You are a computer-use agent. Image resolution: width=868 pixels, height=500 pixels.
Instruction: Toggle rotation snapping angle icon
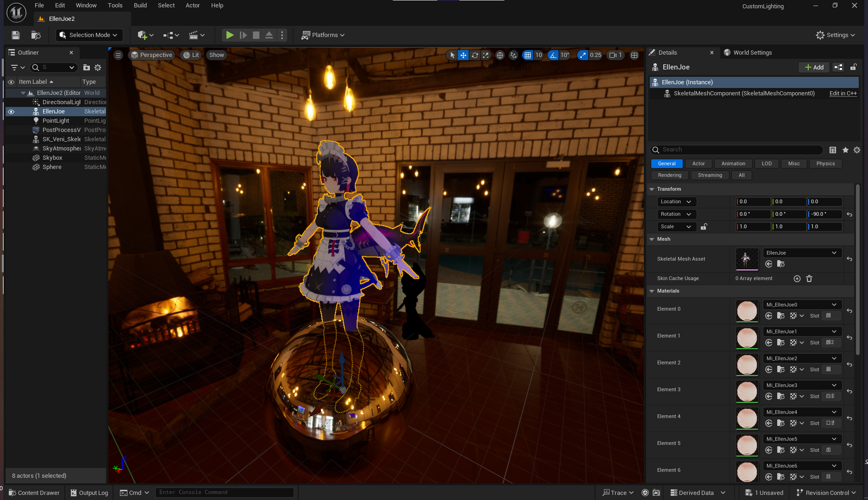point(553,55)
